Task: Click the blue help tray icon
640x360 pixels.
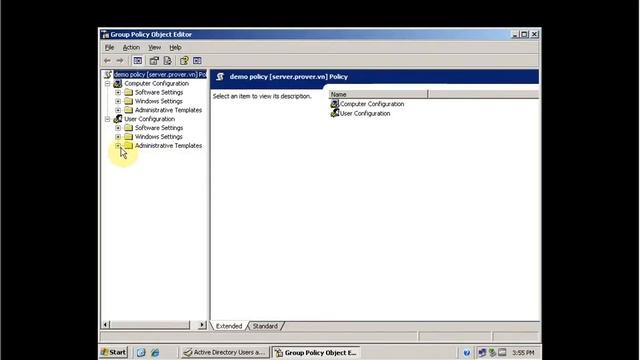Action: tap(467, 352)
